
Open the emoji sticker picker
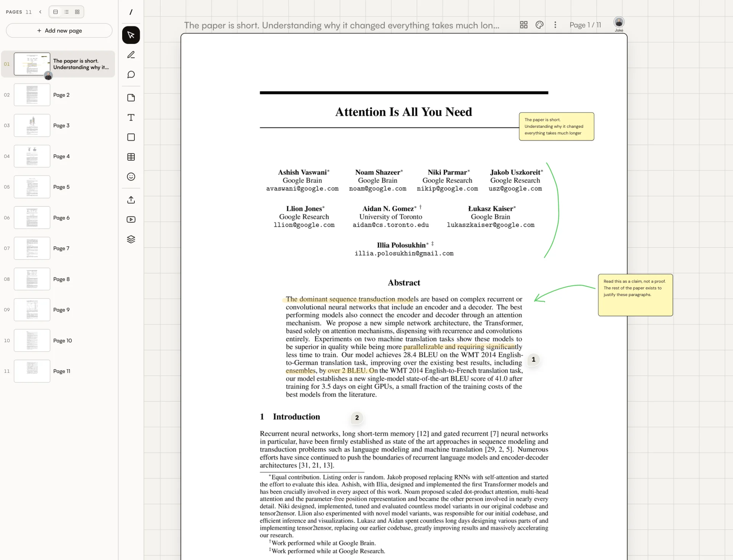(131, 177)
